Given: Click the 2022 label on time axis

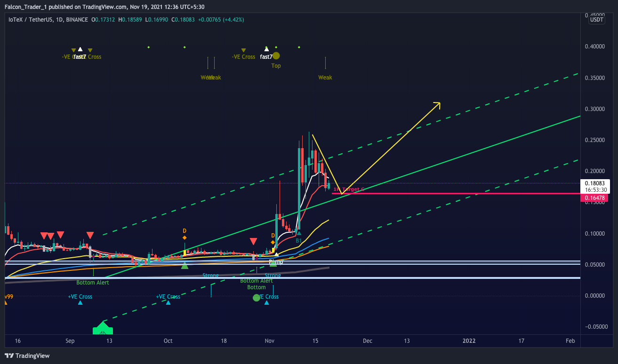Looking at the screenshot, I should [x=469, y=341].
